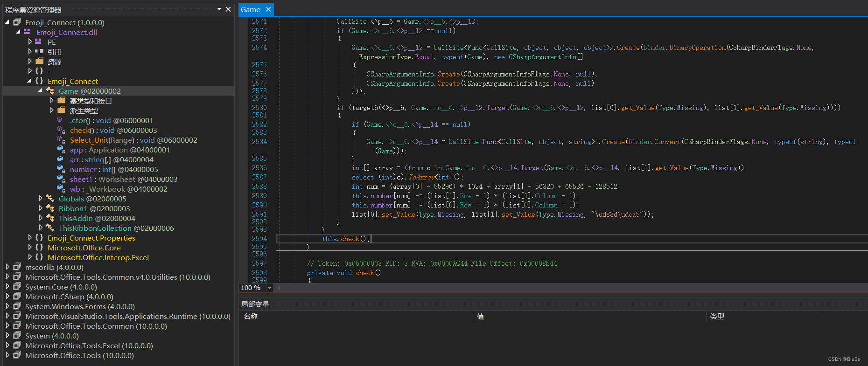868x366 pixels.
Task: Click the System.Core assembly icon
Action: (x=17, y=286)
